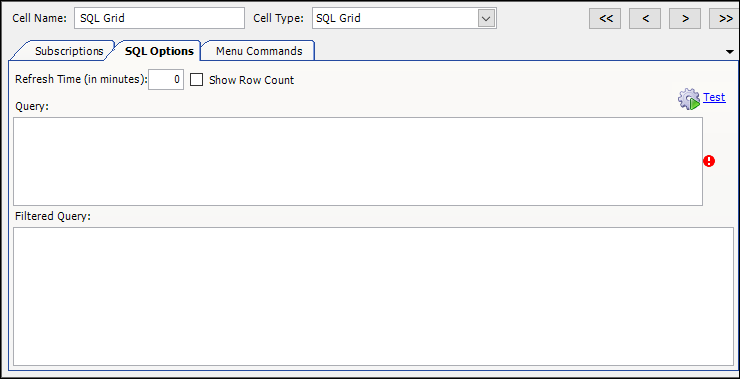Click into the Cell Name text field
This screenshot has height=379, width=740.
[x=160, y=18]
